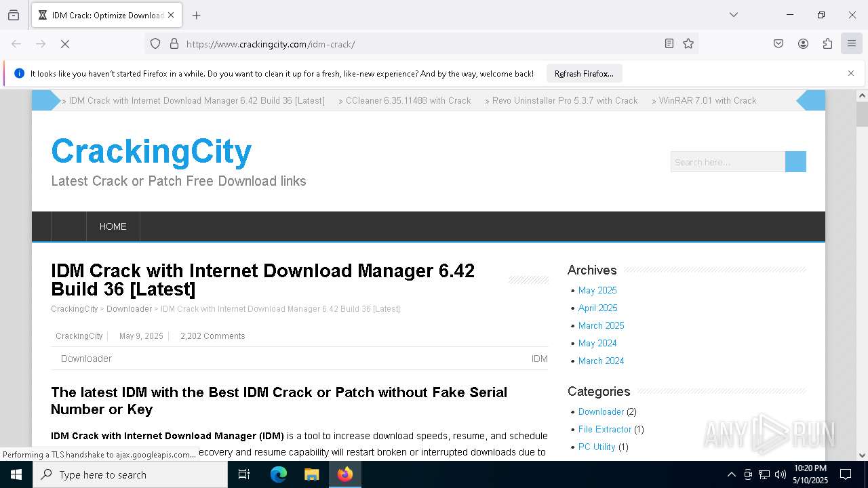The height and width of the screenshot is (488, 868).
Task: Go back to the previous page
Action: point(16,44)
